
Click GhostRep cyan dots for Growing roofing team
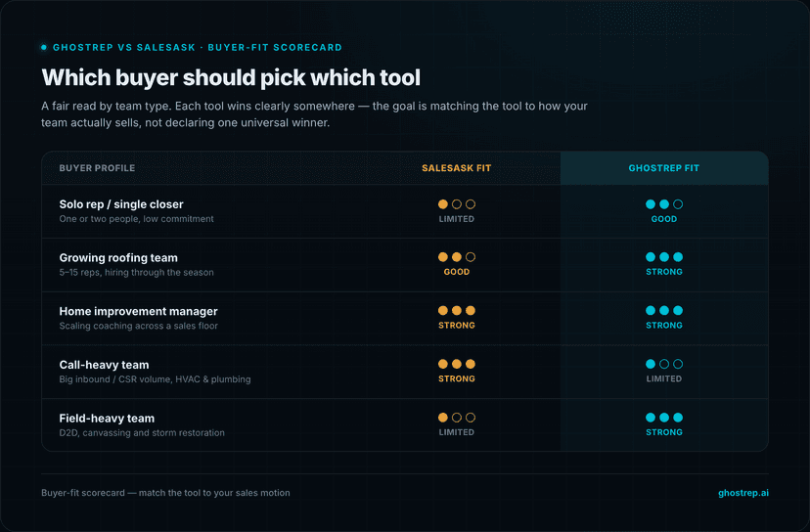click(664, 256)
